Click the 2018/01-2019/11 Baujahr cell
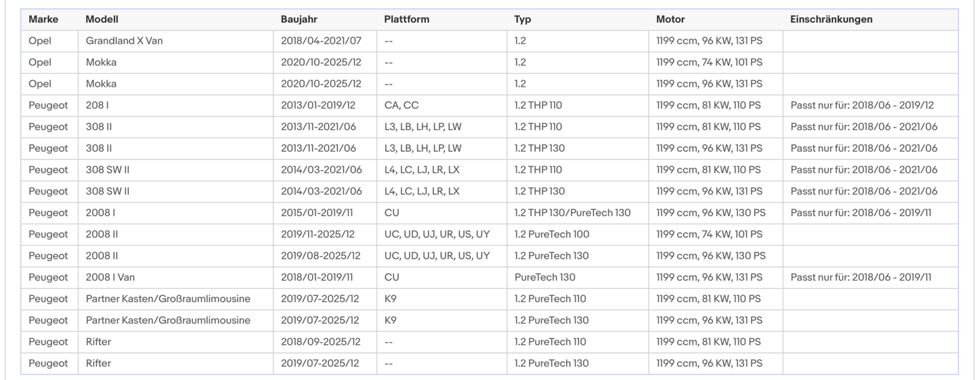980x380 pixels. (317, 277)
